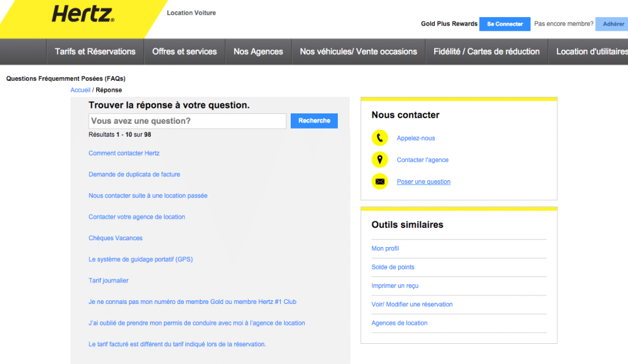Open the Nos Agences menu

(258, 51)
